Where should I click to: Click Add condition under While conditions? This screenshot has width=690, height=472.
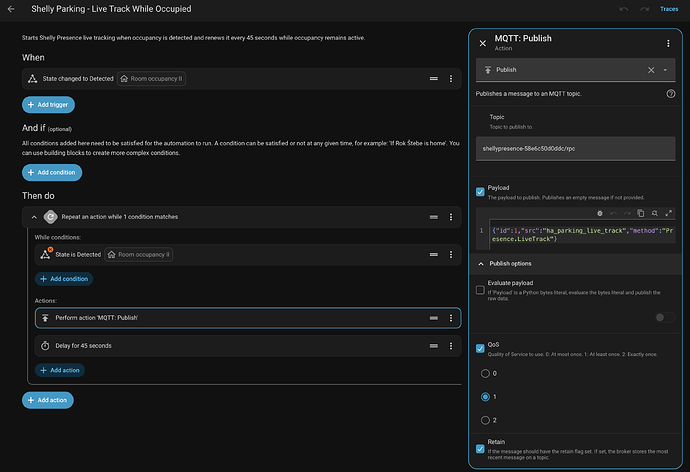click(x=64, y=279)
